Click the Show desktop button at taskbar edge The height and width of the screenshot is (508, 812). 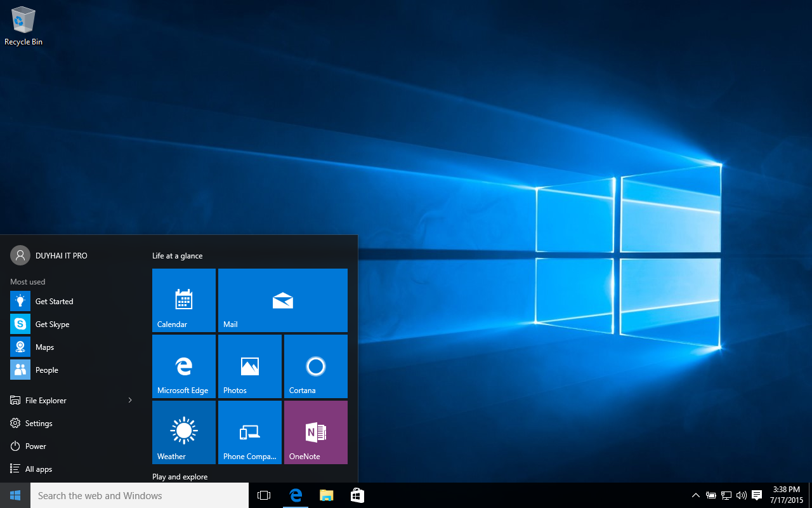(x=810, y=495)
